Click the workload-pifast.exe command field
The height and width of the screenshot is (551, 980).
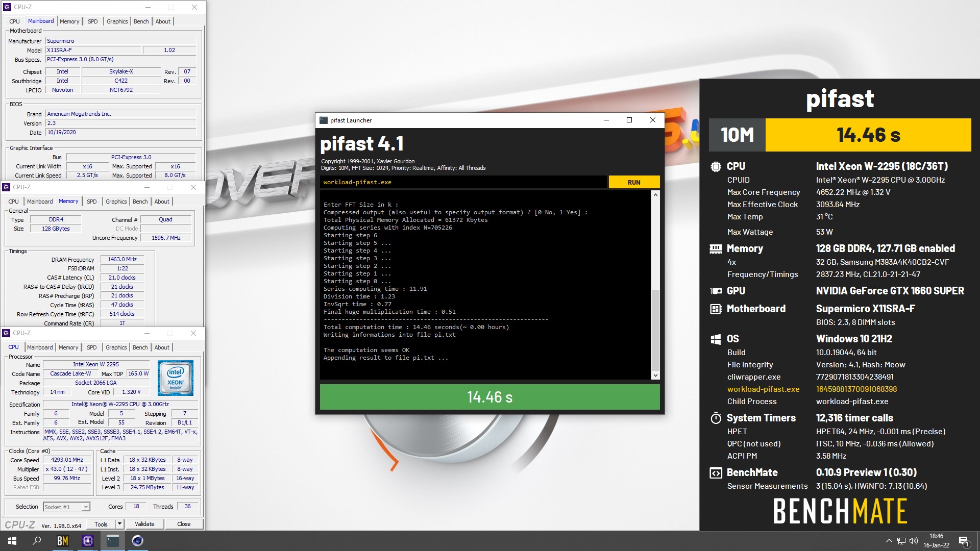tap(463, 182)
